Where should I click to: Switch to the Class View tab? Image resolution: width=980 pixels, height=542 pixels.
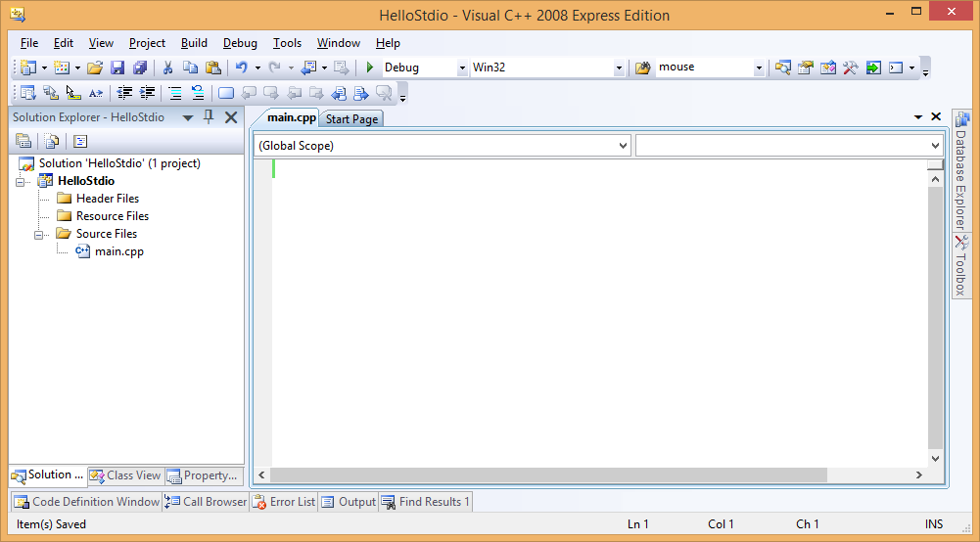pos(125,475)
